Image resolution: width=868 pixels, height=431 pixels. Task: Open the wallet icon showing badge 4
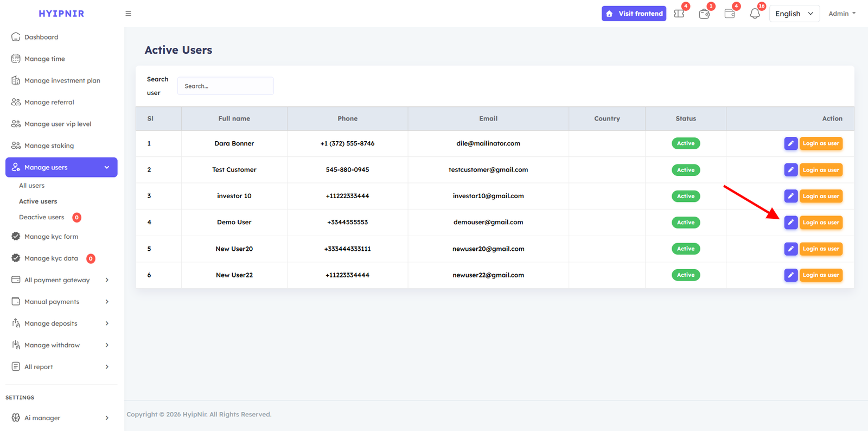click(x=730, y=14)
